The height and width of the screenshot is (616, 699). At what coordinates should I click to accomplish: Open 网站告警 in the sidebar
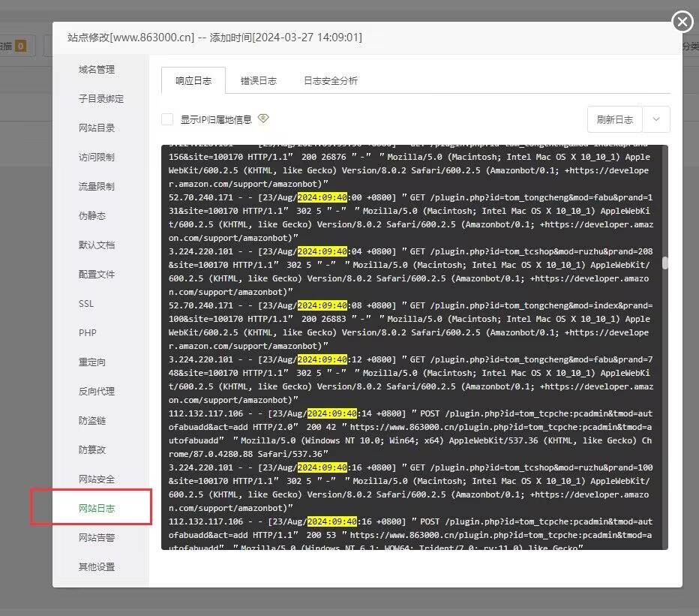point(97,537)
